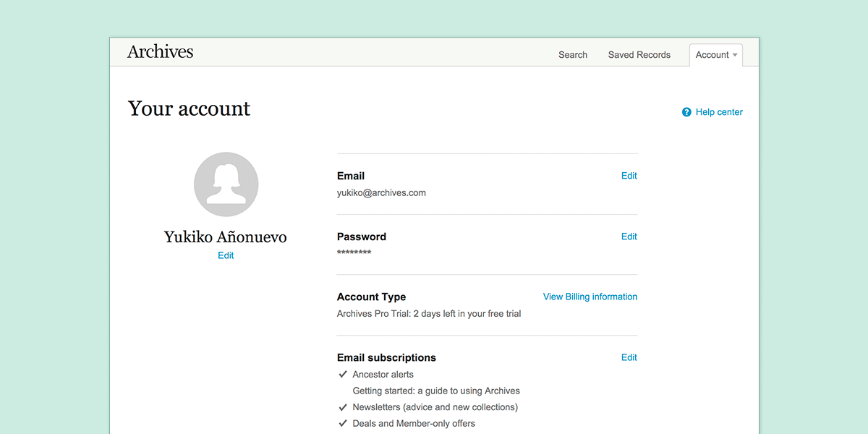
Task: Click the yukiko@archives.com email text
Action: (381, 193)
